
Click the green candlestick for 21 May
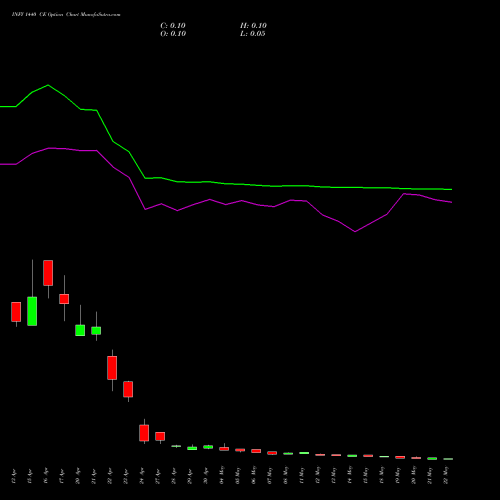(432, 459)
